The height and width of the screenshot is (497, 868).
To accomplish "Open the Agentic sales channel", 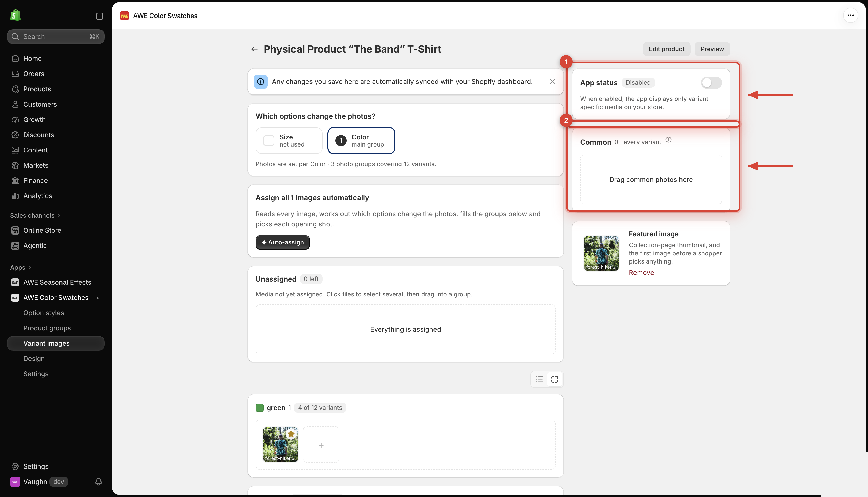I will [x=56, y=246].
